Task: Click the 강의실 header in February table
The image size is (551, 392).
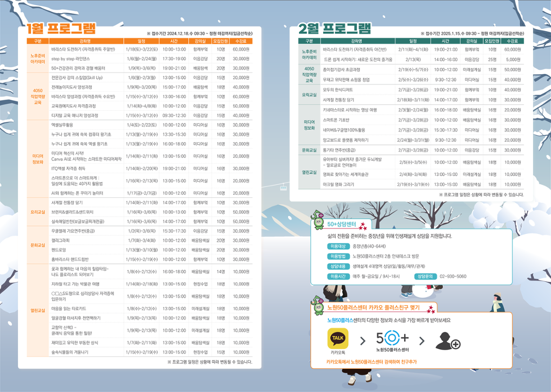Action: pyautogui.click(x=471, y=41)
